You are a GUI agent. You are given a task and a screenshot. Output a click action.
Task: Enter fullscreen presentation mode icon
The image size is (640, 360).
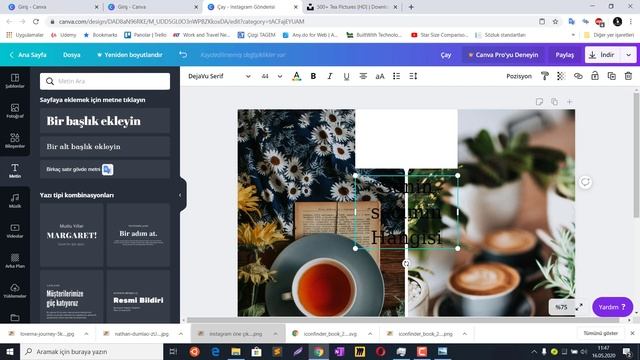[x=579, y=307]
